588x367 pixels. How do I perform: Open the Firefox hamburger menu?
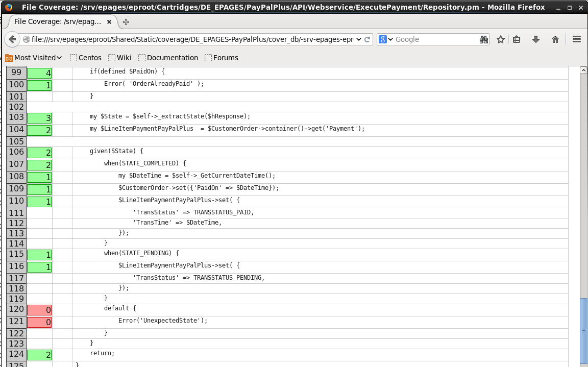(577, 39)
